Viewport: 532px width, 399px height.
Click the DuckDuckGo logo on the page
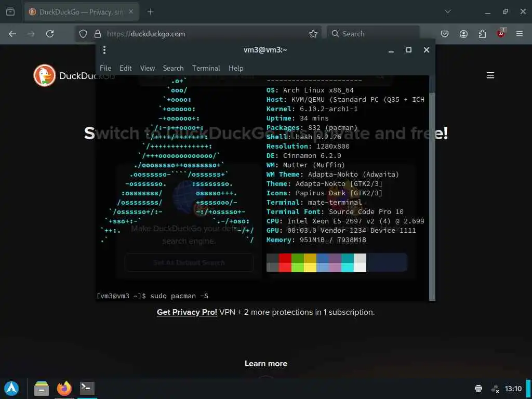tap(45, 75)
